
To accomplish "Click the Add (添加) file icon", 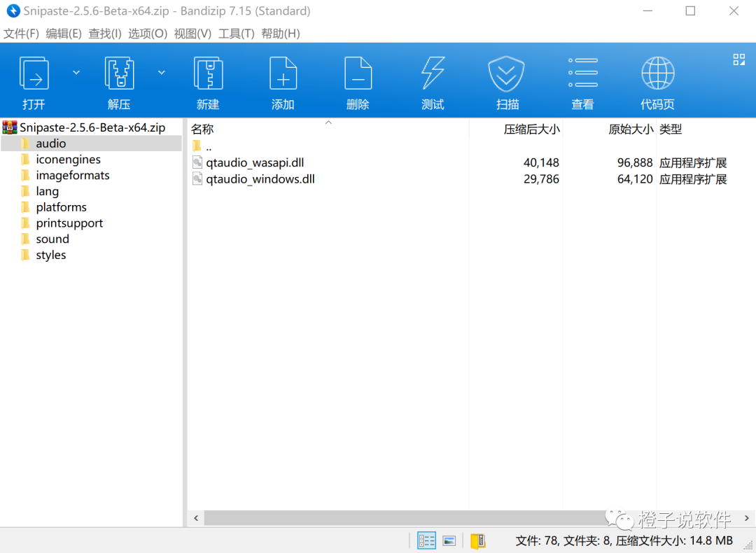I will 283,73.
